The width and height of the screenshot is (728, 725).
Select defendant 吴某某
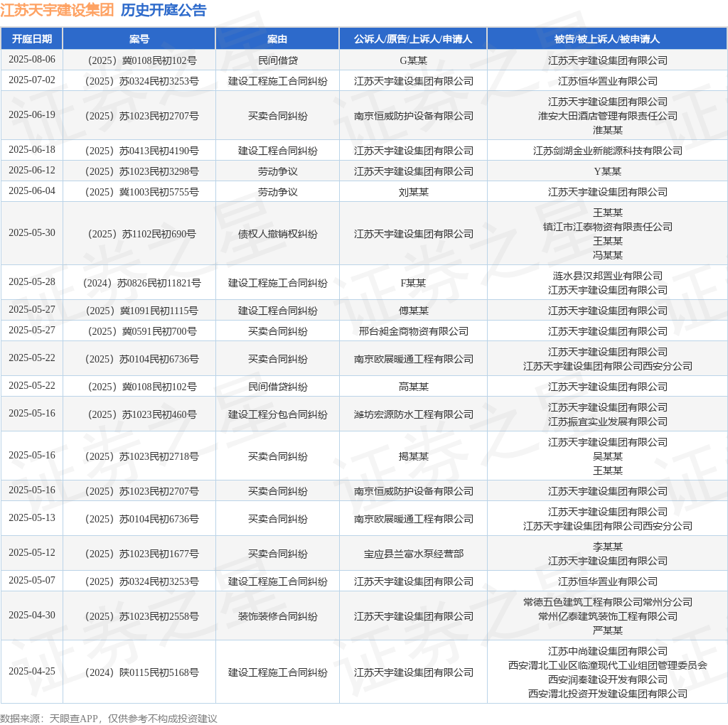coord(607,456)
